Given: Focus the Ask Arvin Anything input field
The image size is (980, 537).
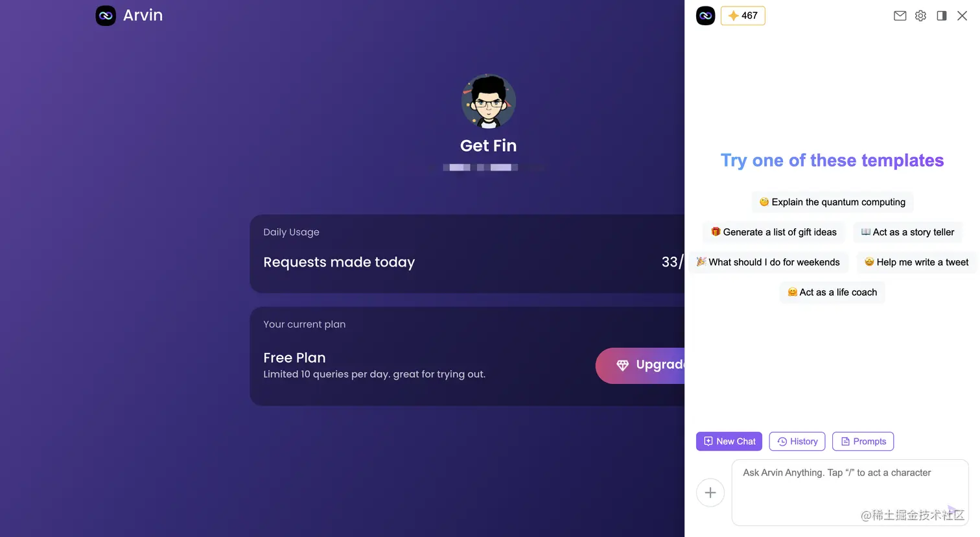Looking at the screenshot, I should coord(850,493).
